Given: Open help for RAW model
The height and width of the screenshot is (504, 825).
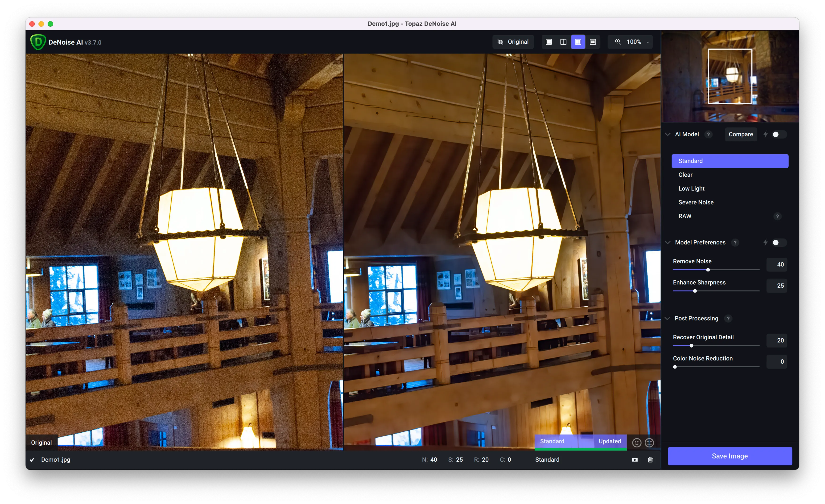Looking at the screenshot, I should (777, 216).
